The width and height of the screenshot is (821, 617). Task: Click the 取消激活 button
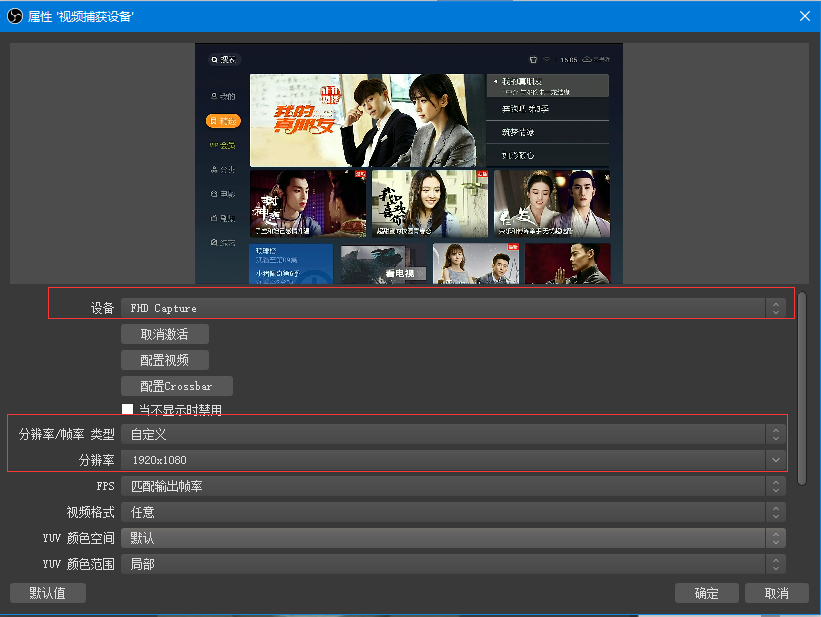[x=165, y=334]
